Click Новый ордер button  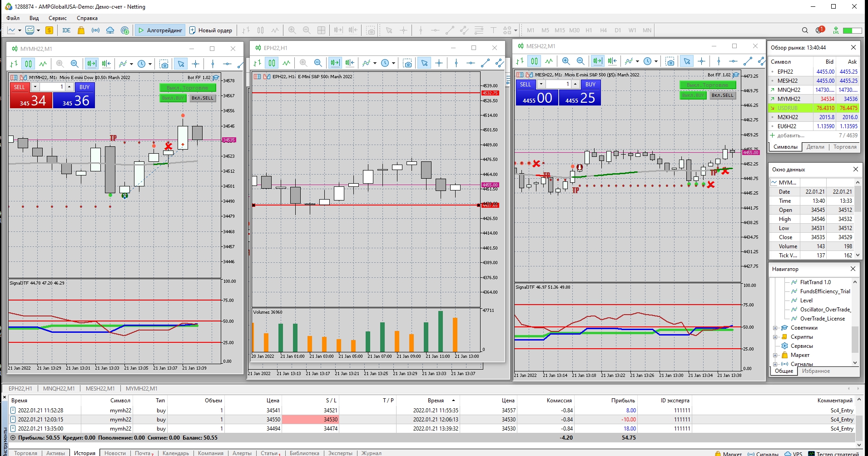coord(211,30)
